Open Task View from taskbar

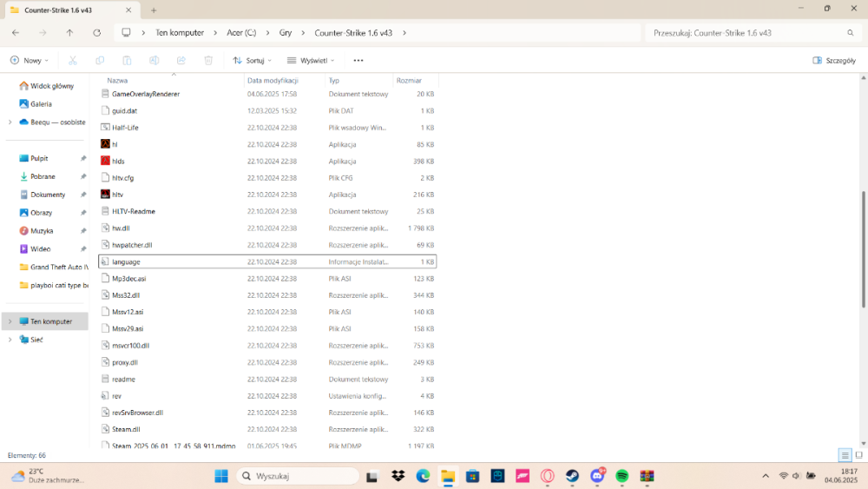(372, 476)
